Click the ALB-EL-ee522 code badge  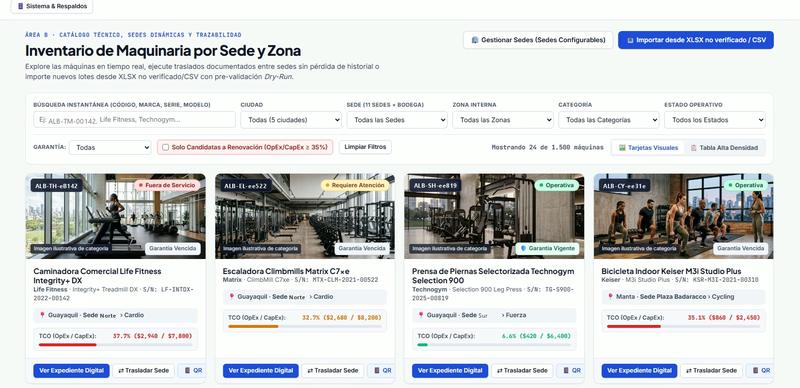click(x=245, y=186)
